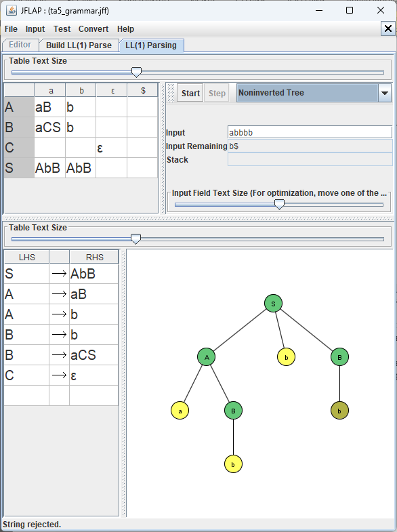Click the JFLAP Java application icon
This screenshot has width=397, height=532.
pos(12,11)
